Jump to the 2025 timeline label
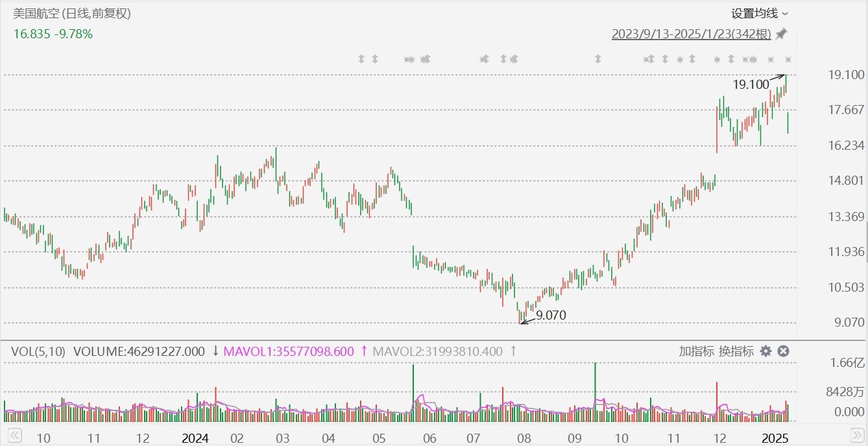The height and width of the screenshot is (446, 868). click(x=775, y=438)
